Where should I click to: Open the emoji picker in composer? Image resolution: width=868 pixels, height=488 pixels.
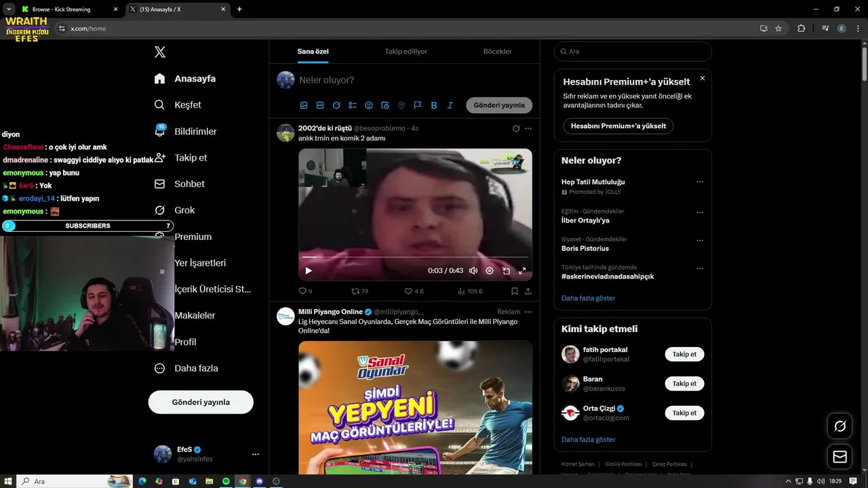pyautogui.click(x=369, y=106)
